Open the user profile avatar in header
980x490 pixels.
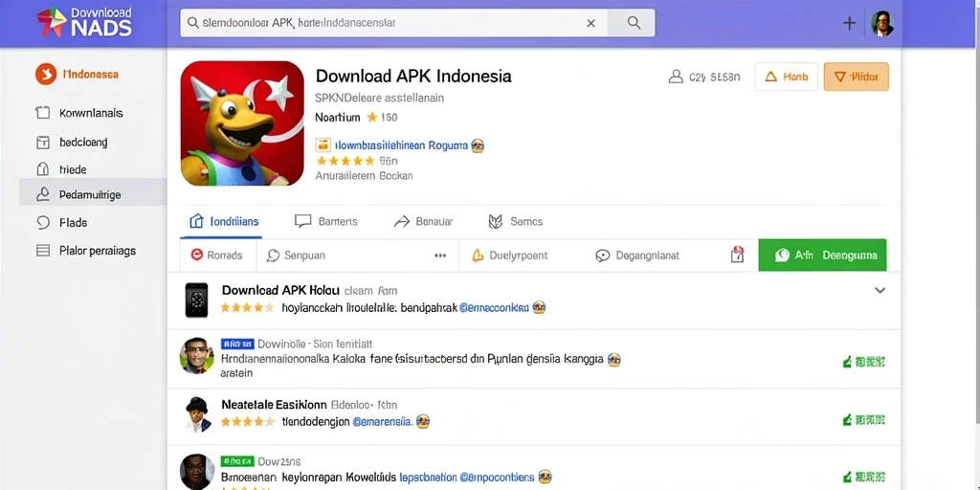[x=881, y=23]
